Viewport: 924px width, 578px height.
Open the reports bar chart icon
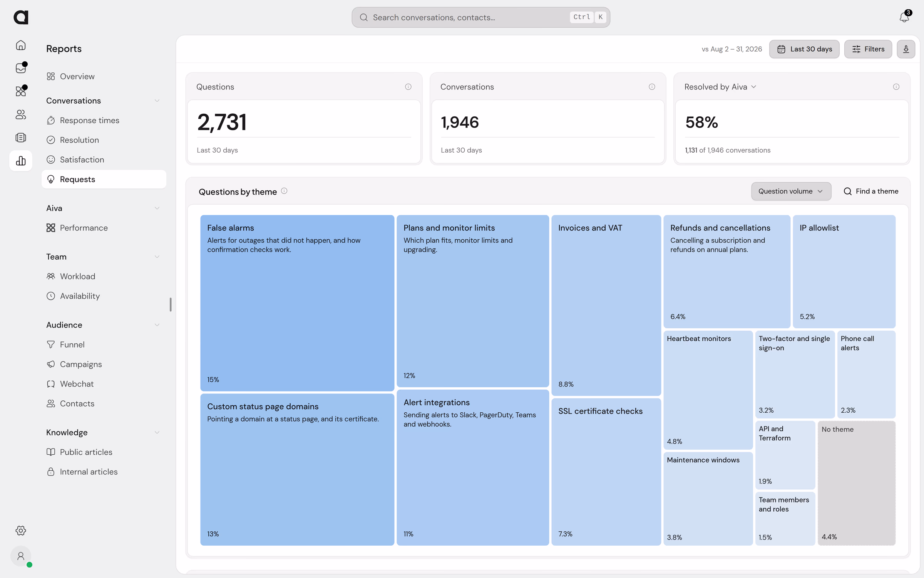[21, 161]
